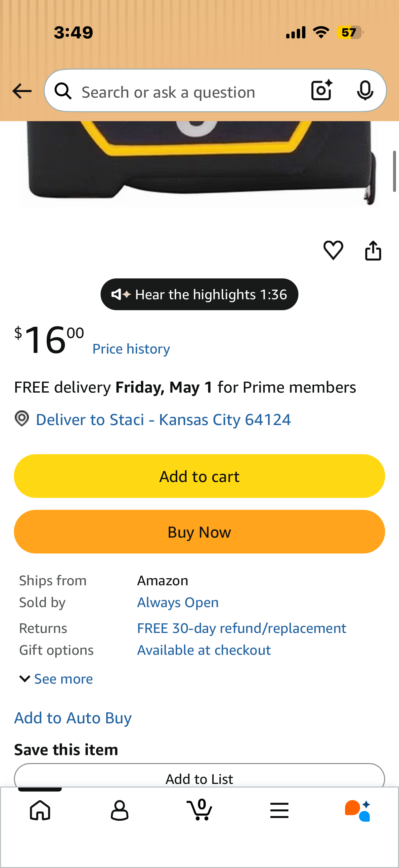Open the Always Open seller link
The image size is (399, 868).
(x=178, y=603)
